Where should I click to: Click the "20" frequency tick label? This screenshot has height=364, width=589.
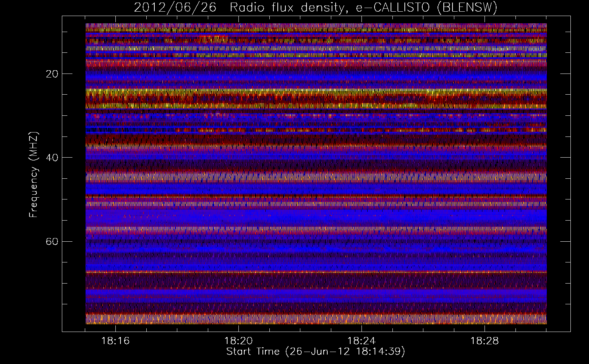52,74
